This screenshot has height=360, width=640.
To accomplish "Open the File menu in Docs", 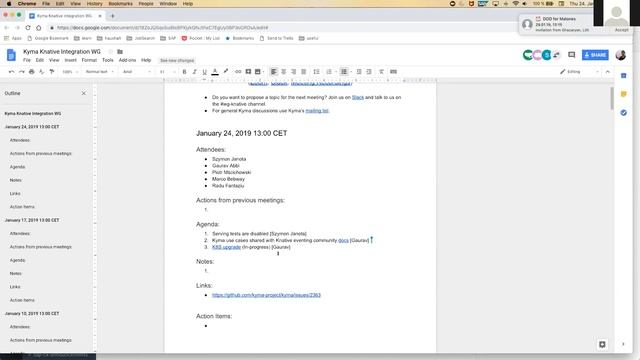I will pos(27,60).
